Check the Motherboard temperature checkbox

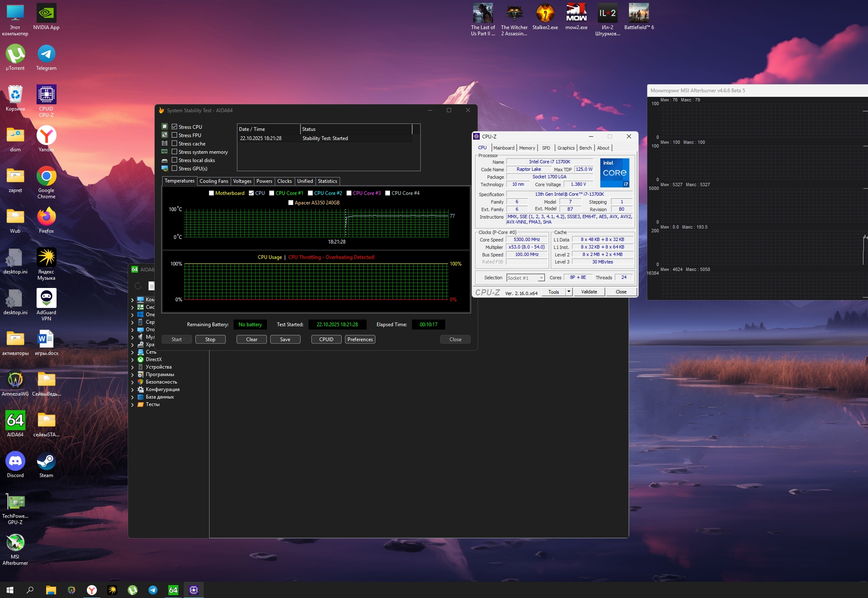coord(211,193)
